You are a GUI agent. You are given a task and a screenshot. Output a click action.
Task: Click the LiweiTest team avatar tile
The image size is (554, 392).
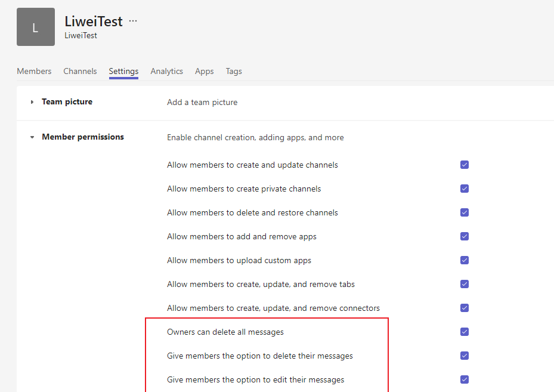tap(36, 27)
